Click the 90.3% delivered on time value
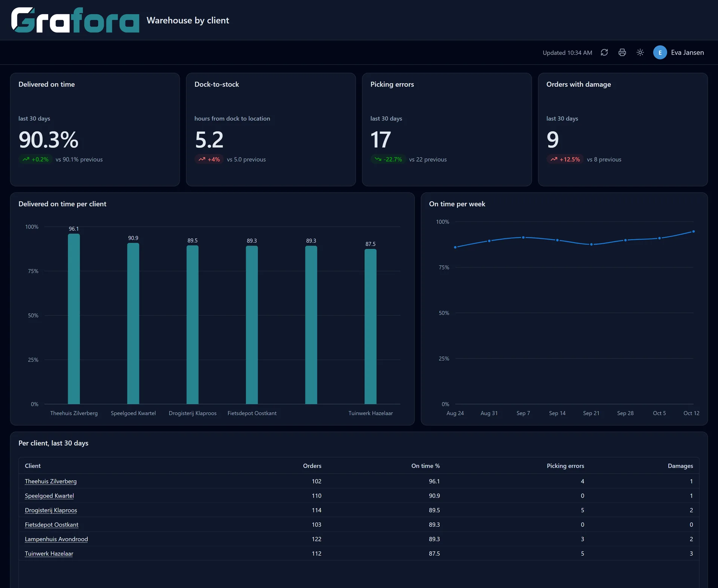718x588 pixels. tap(49, 139)
